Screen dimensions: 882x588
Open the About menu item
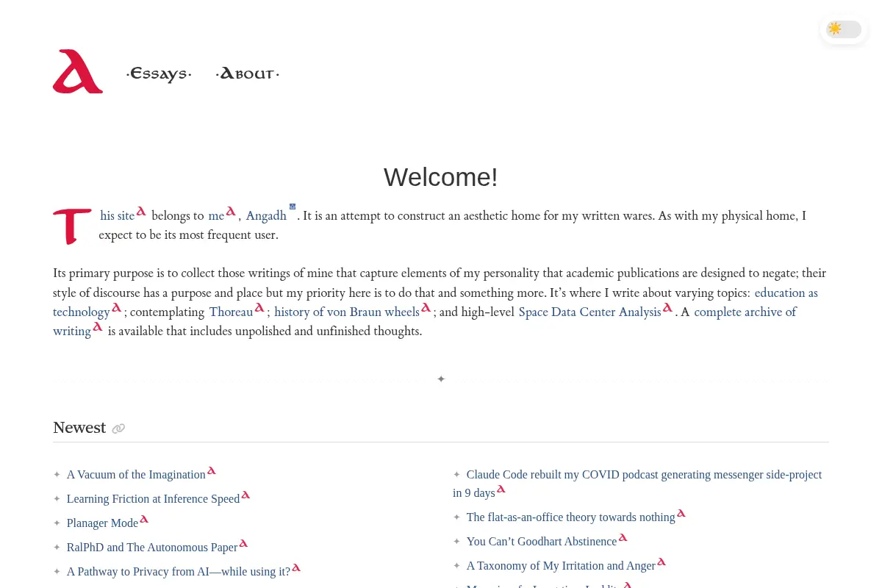[x=248, y=73]
